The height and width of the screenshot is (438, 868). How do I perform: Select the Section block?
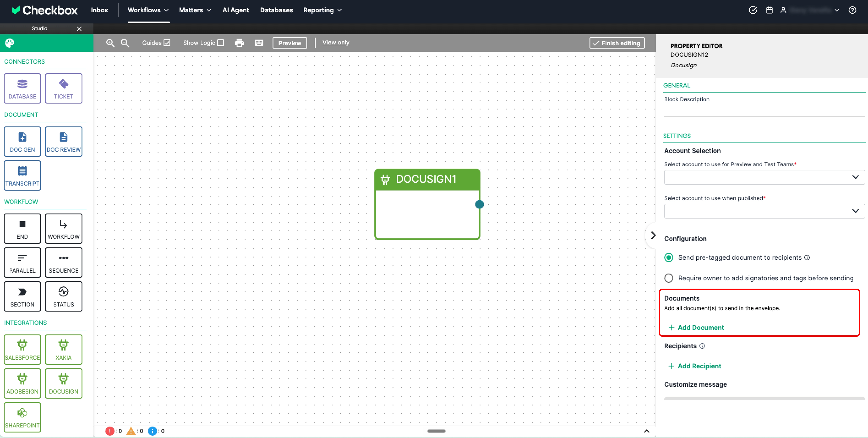[x=22, y=296]
